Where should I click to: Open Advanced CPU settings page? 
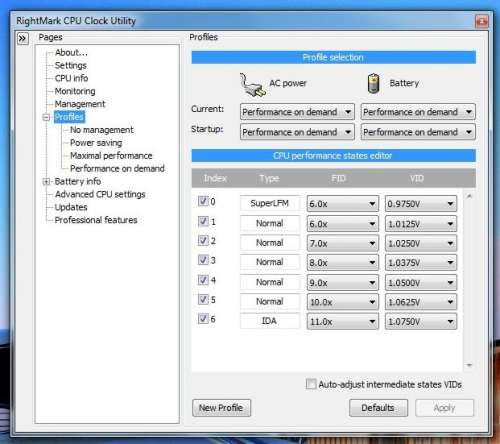(x=100, y=194)
